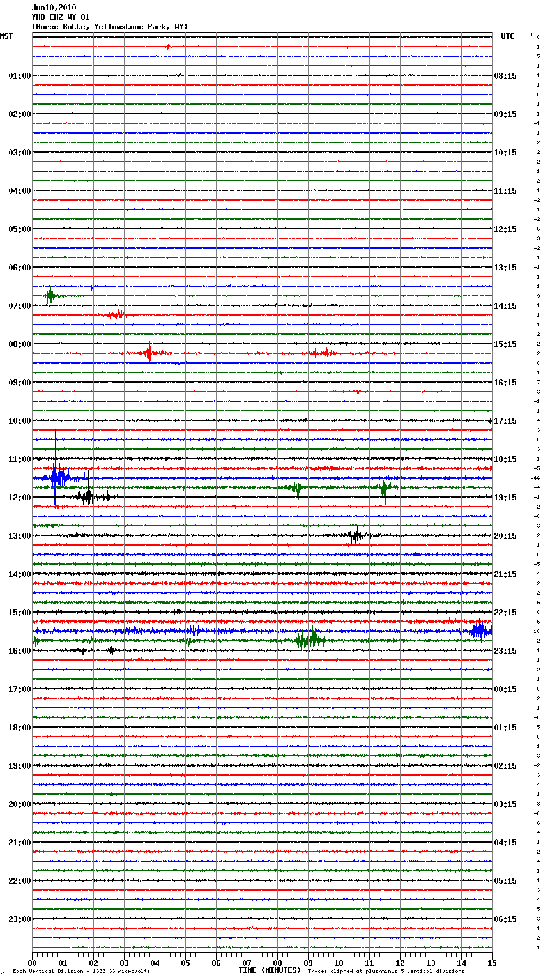
Task: Click the 00 minute axis tick label
Action: click(33, 963)
